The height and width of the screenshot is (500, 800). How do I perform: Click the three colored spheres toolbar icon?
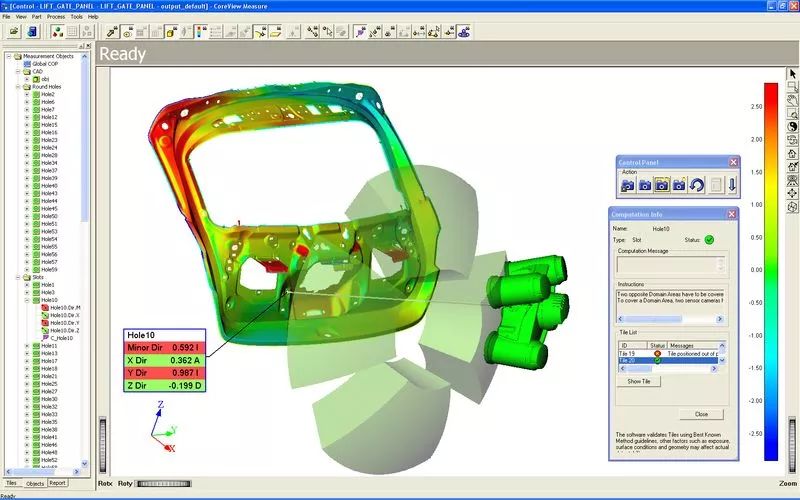(58, 32)
